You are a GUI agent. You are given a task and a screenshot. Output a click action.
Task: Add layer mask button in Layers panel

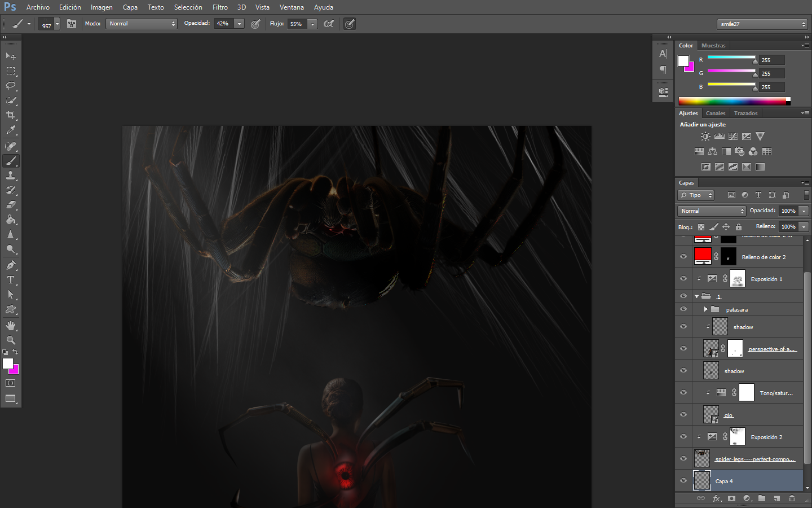(731, 498)
